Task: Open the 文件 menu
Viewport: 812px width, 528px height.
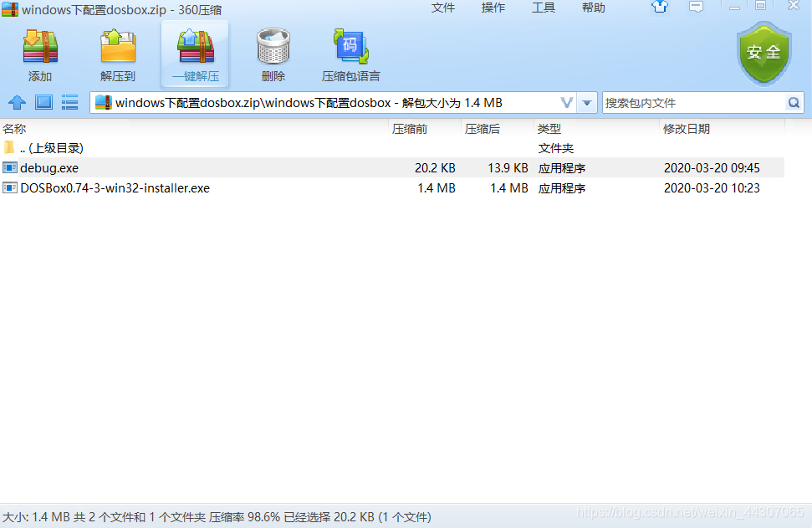Action: point(442,8)
